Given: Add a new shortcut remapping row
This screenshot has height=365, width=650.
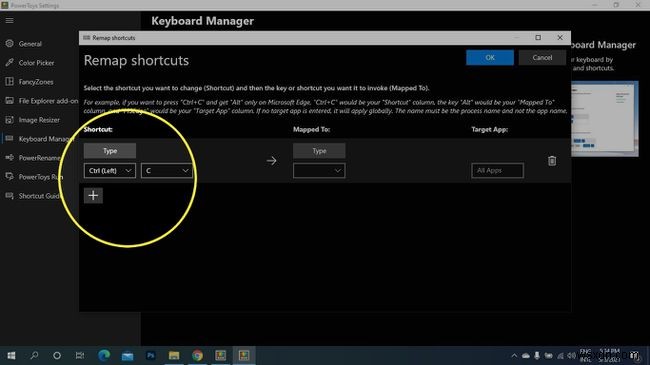Looking at the screenshot, I should click(93, 195).
